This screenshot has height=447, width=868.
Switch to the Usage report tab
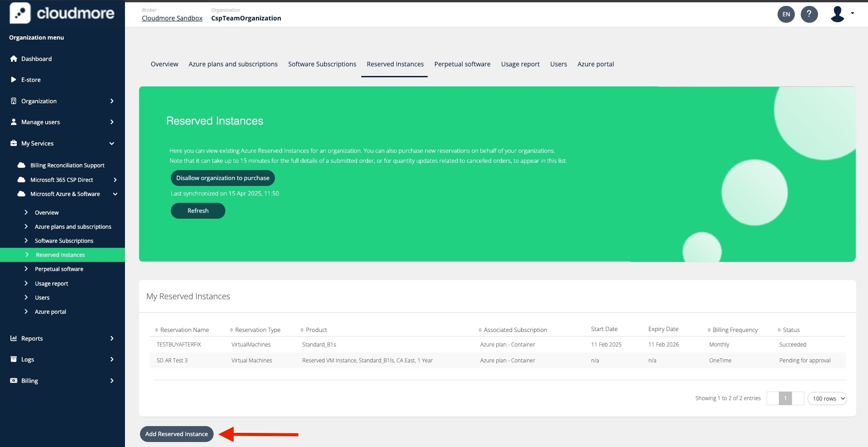coord(520,64)
